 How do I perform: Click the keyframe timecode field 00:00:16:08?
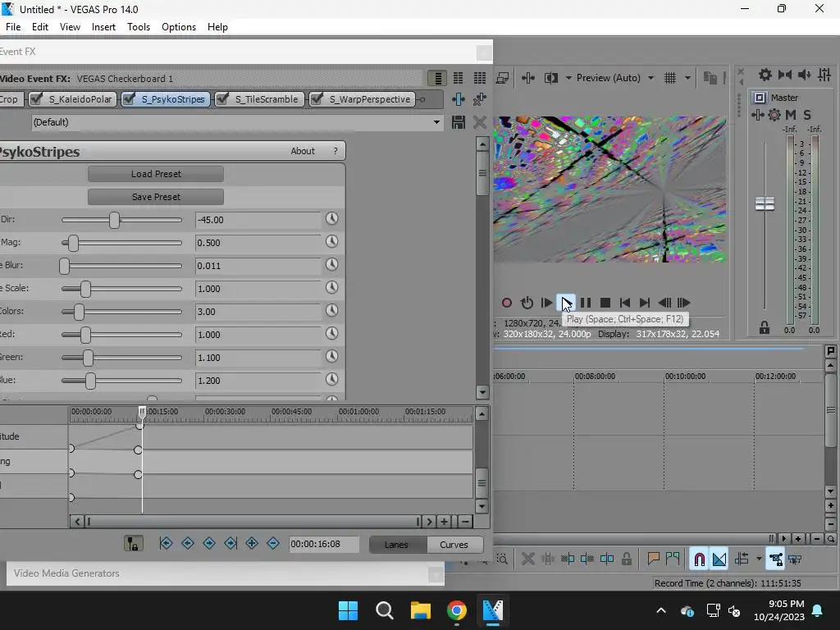323,544
